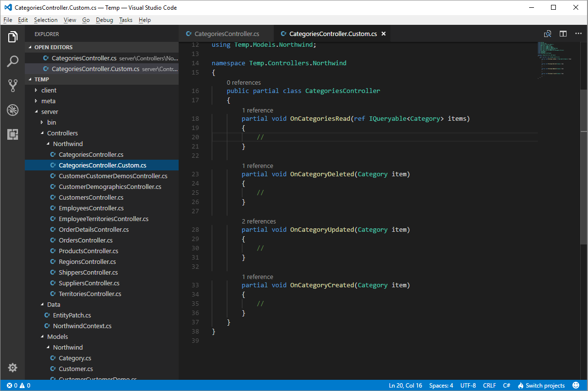Open CustomersController.cs file
This screenshot has height=391, width=588.
coord(102,197)
